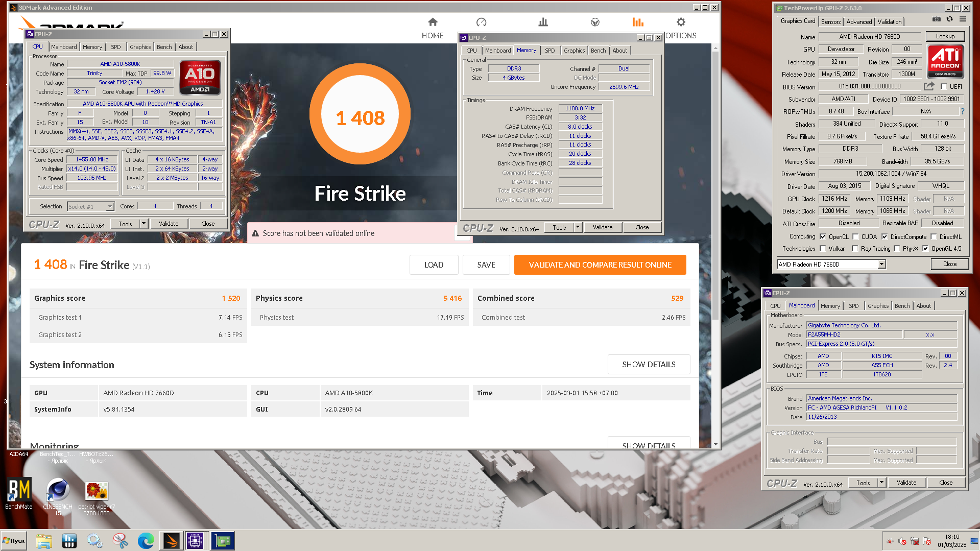Toggle DirectCompute checkbox
980x551 pixels.
click(885, 236)
